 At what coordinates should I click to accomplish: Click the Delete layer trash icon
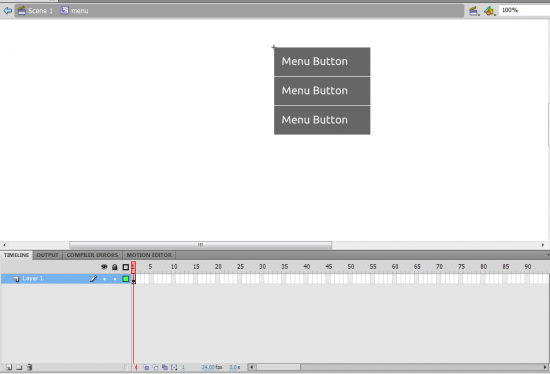[29, 367]
